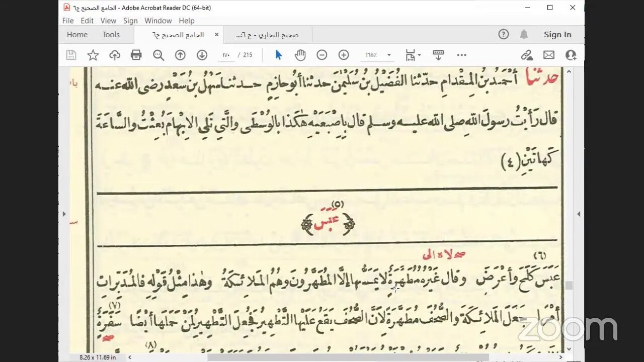This screenshot has width=644, height=362.
Task: Open find text via the magnifier icon
Action: click(158, 55)
